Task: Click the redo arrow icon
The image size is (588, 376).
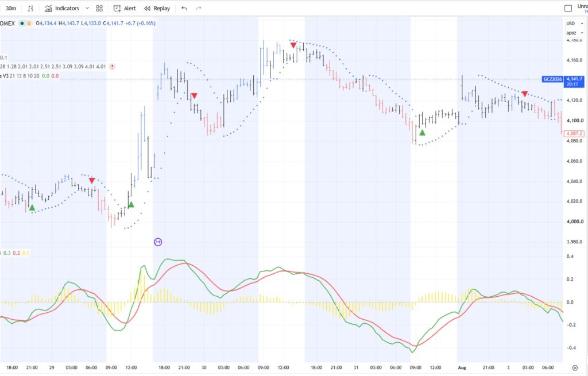Action: tap(198, 8)
